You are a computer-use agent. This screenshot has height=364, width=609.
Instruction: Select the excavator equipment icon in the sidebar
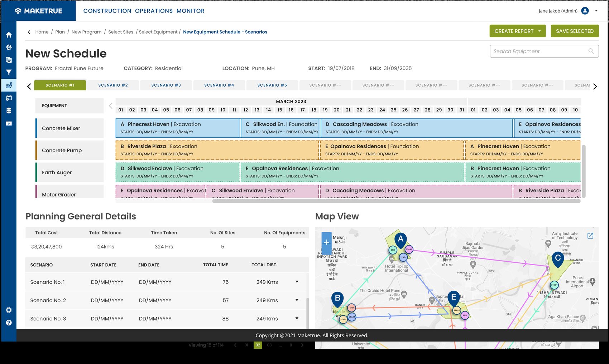tap(9, 85)
